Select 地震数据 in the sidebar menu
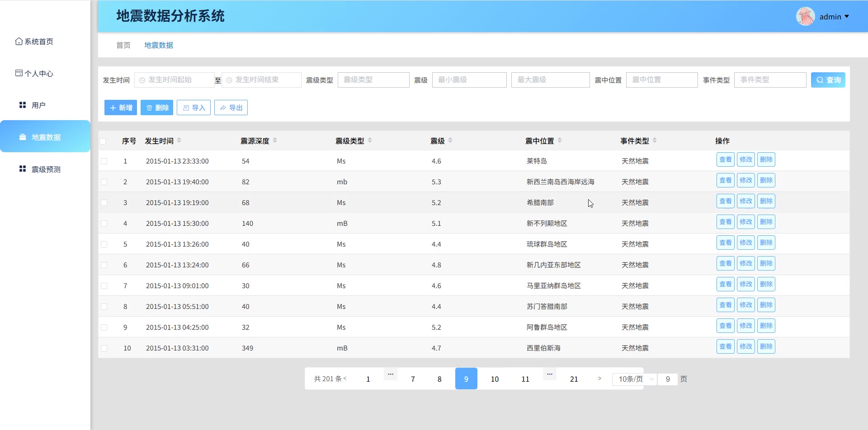The height and width of the screenshot is (430, 868). click(45, 137)
